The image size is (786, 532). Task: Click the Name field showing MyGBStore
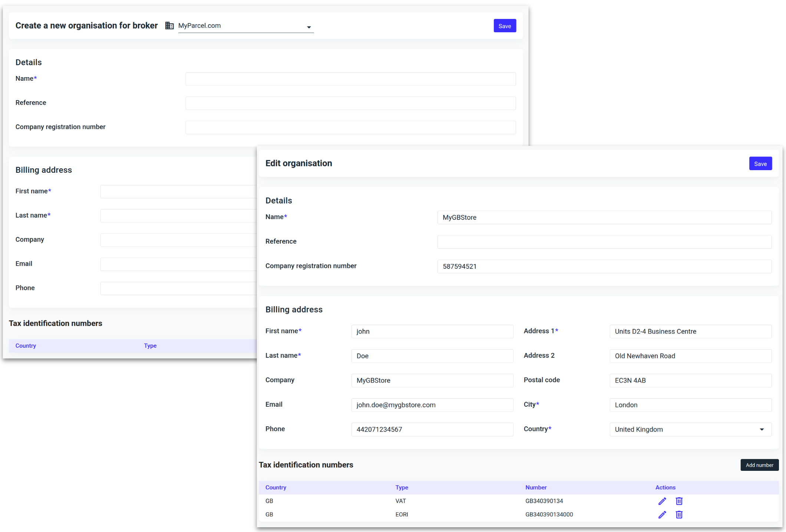pyautogui.click(x=604, y=217)
